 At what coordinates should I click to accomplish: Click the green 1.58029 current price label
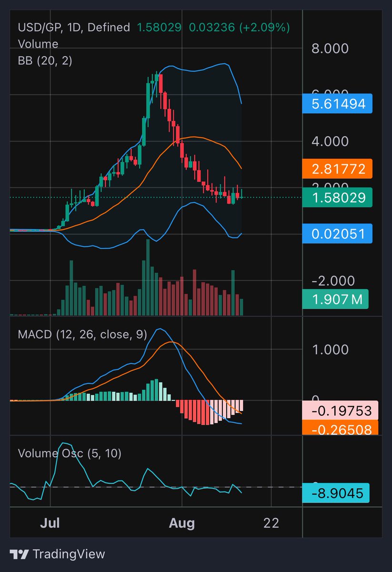tap(337, 197)
